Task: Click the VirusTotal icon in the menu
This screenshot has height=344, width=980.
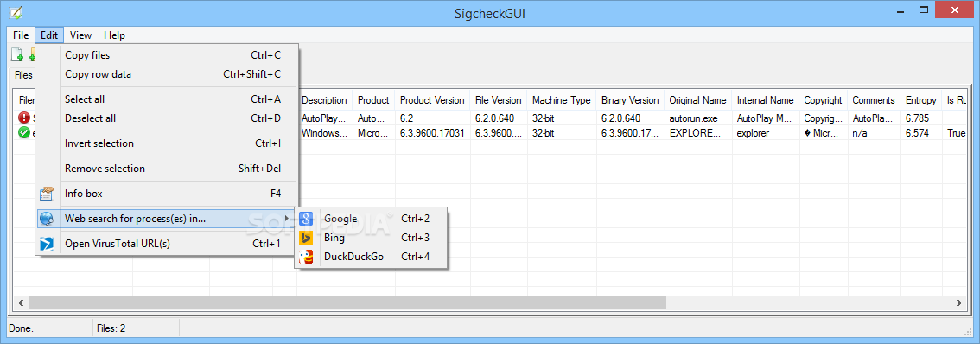Action: tap(47, 243)
